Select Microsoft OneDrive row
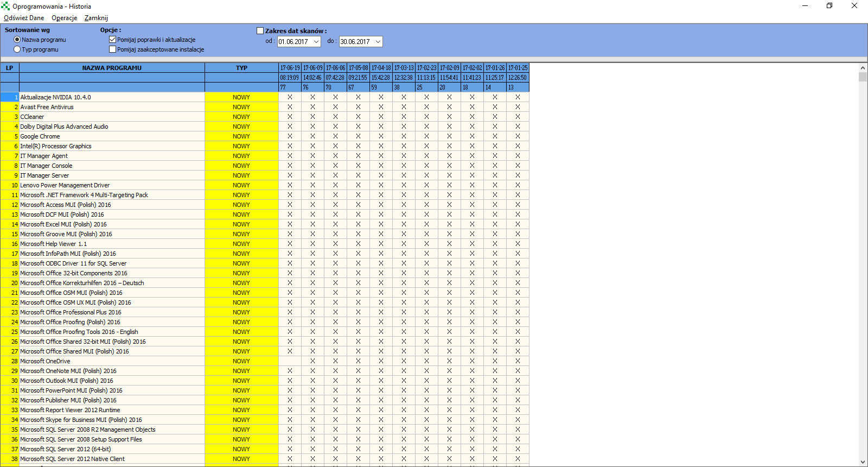 coord(112,361)
